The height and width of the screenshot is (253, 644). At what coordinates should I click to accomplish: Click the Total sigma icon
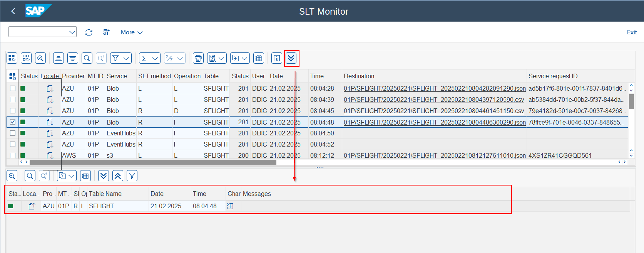click(x=144, y=58)
